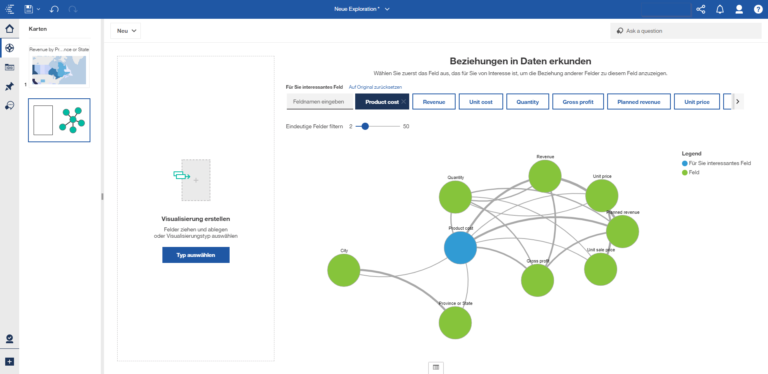Show more field chips with right chevron
The height and width of the screenshot is (374, 768).
tap(738, 102)
